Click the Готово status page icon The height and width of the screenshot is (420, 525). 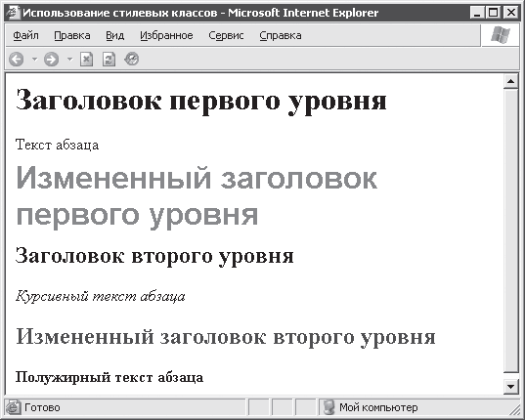coord(14,407)
